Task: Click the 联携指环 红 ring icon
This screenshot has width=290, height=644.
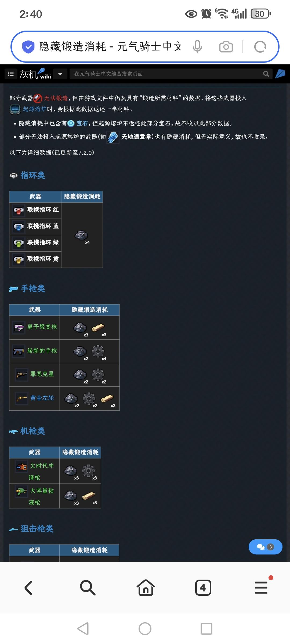Action: pyautogui.click(x=19, y=210)
